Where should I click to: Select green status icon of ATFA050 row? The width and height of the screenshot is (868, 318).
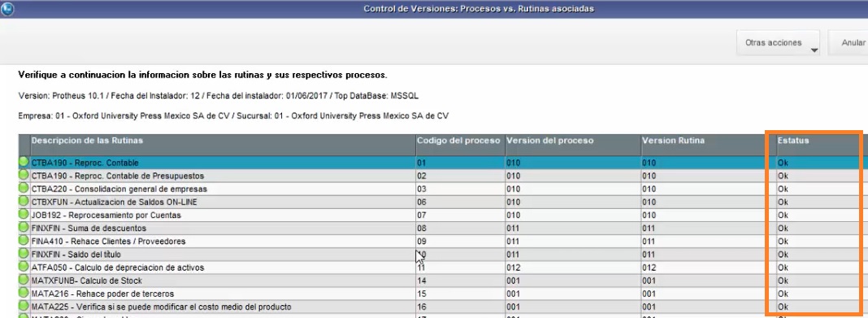click(24, 267)
